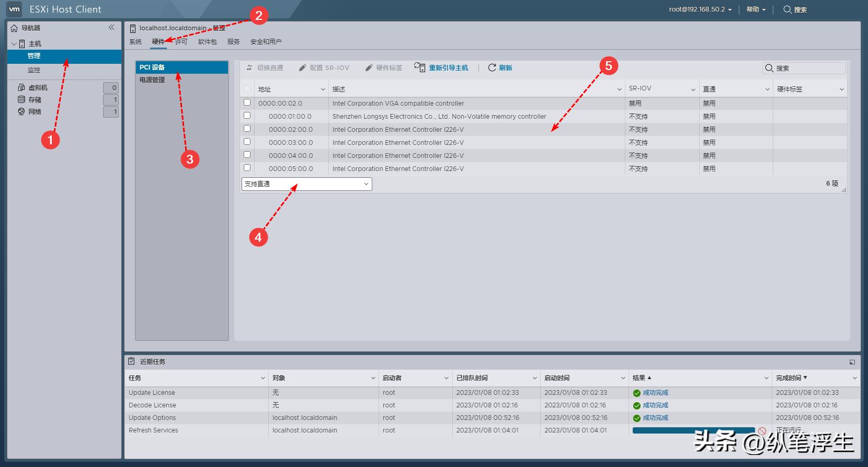The width and height of the screenshot is (868, 467).
Task: Tick the checkbox for device 0000:05:00.0
Action: [247, 168]
